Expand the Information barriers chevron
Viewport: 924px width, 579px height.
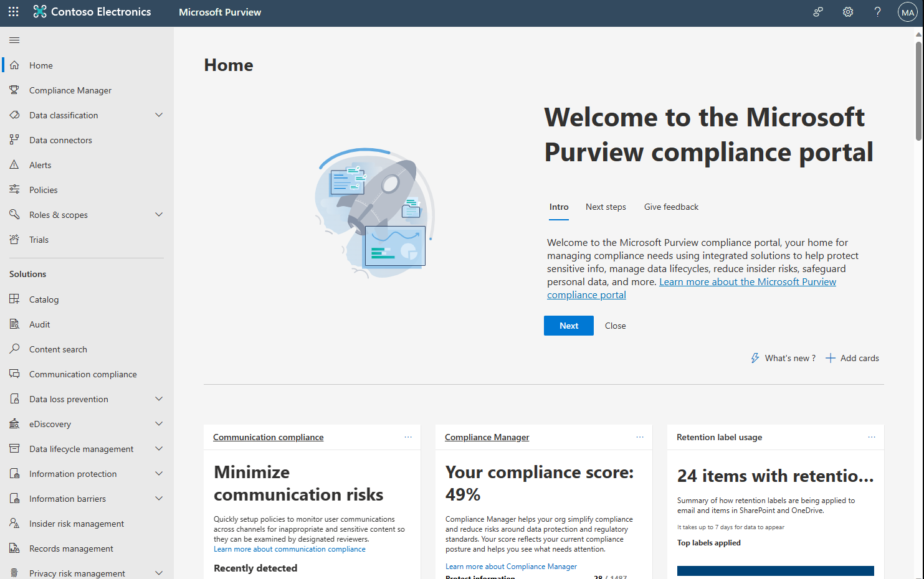(159, 499)
